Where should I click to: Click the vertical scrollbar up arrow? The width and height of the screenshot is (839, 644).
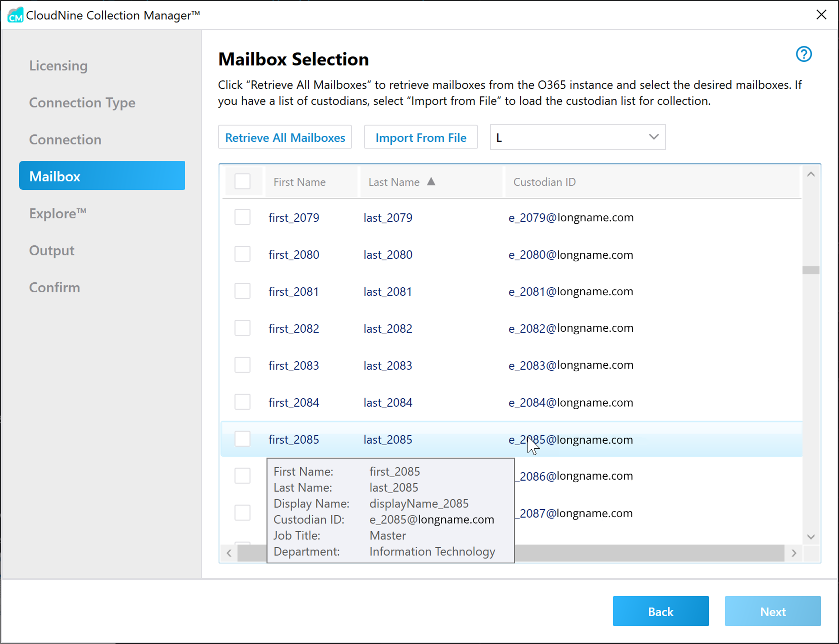pyautogui.click(x=811, y=174)
